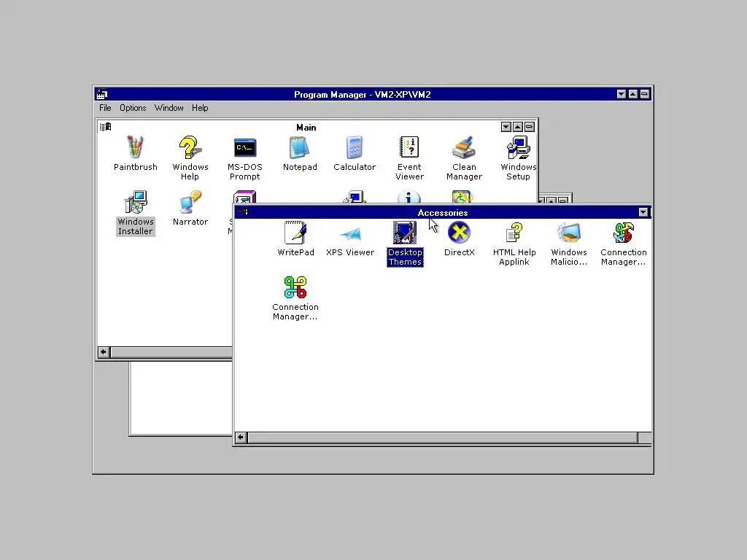The height and width of the screenshot is (560, 747).
Task: Maximize the Main group window
Action: [x=517, y=127]
